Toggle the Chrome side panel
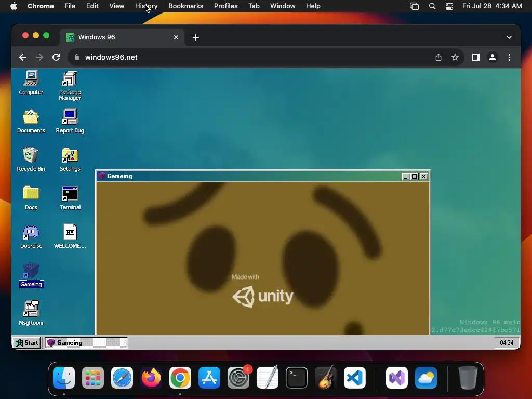Screen dimensions: 532x399 point(476,57)
